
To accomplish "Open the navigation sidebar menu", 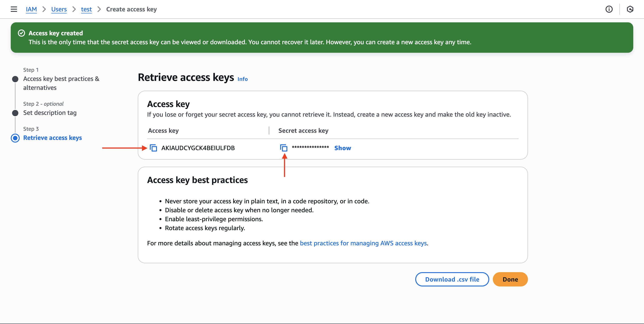I will [14, 9].
